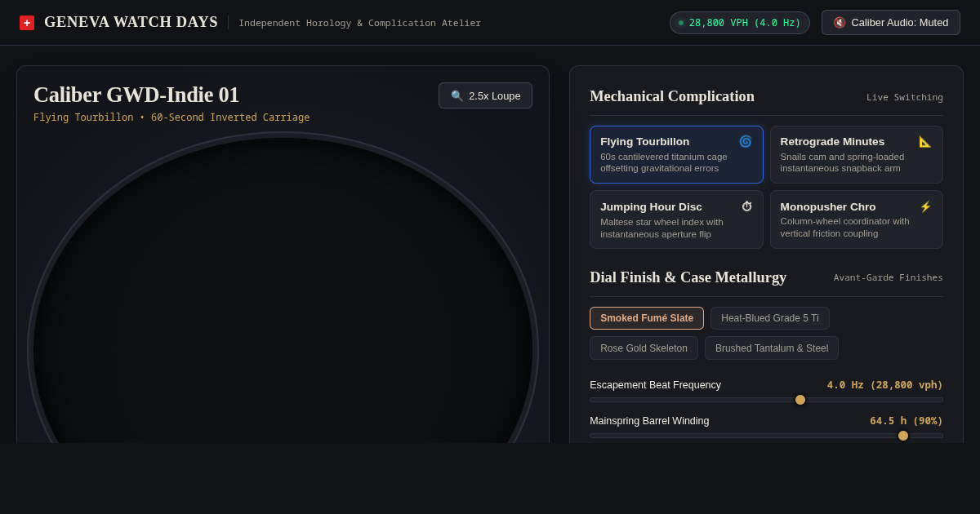This screenshot has height=514, width=980.
Task: Click the 'Avant-Garde Finishes' label
Action: pos(889,277)
